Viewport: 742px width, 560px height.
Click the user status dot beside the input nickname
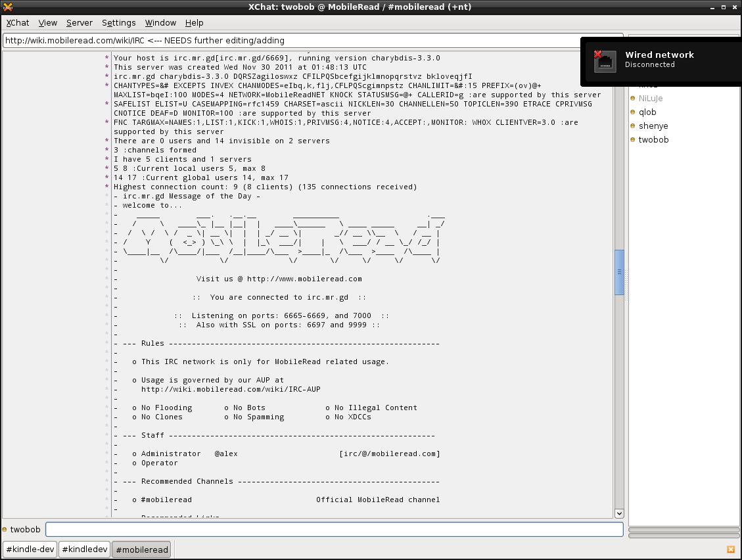click(5, 529)
